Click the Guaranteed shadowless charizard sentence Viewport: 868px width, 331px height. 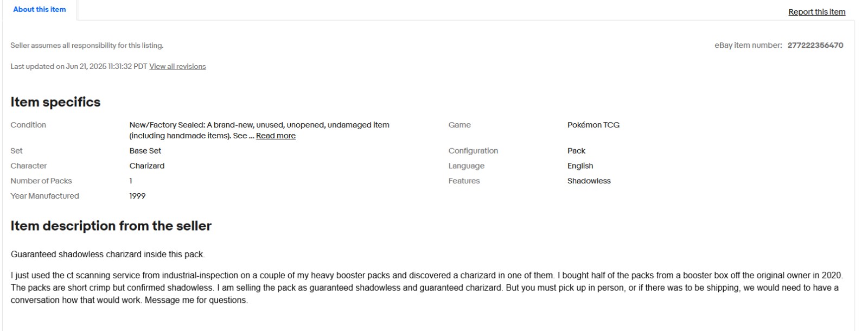107,254
